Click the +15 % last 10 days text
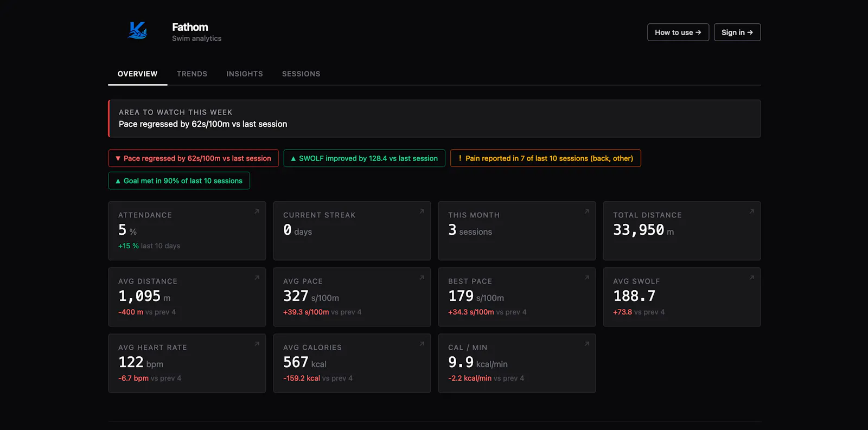868x430 pixels. coord(149,246)
